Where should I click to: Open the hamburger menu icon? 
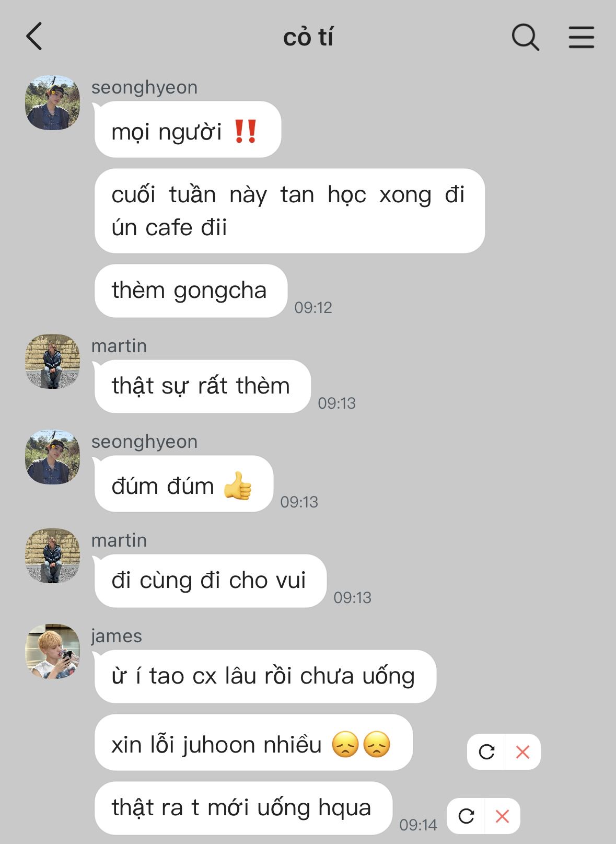(581, 37)
